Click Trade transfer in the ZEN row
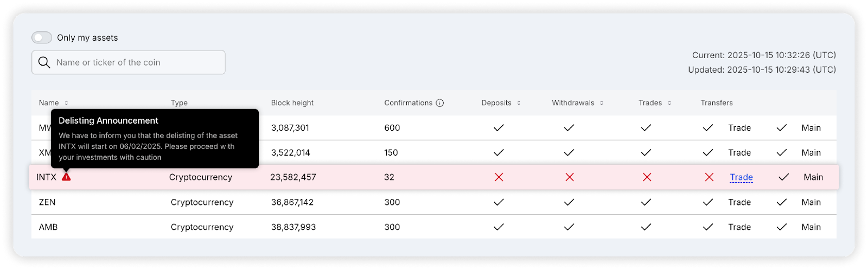 click(x=739, y=202)
